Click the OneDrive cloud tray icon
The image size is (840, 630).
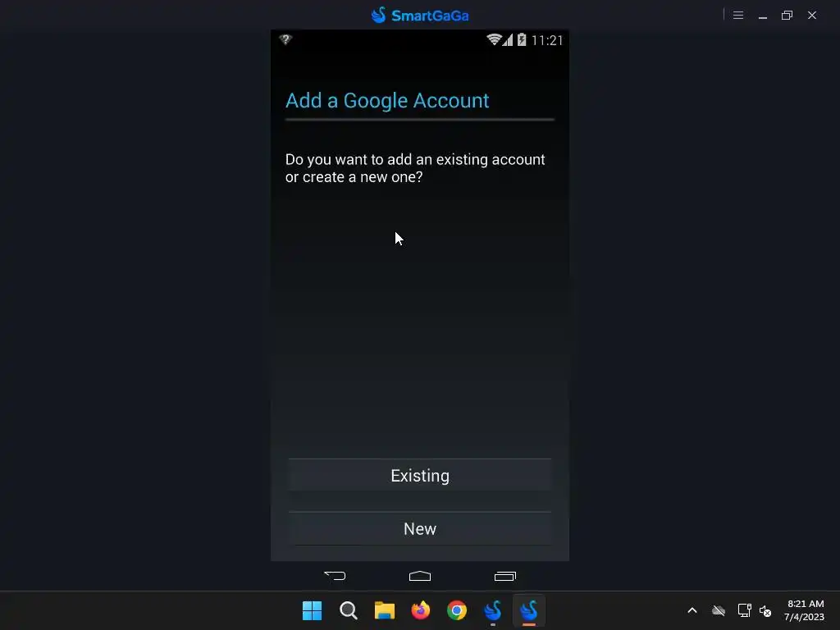click(x=719, y=610)
